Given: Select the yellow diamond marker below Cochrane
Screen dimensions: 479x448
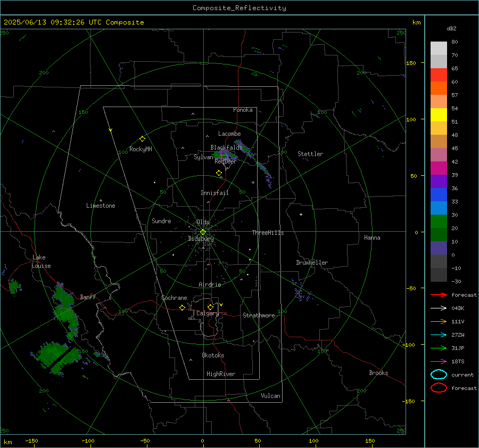Looking at the screenshot, I should tap(182, 307).
